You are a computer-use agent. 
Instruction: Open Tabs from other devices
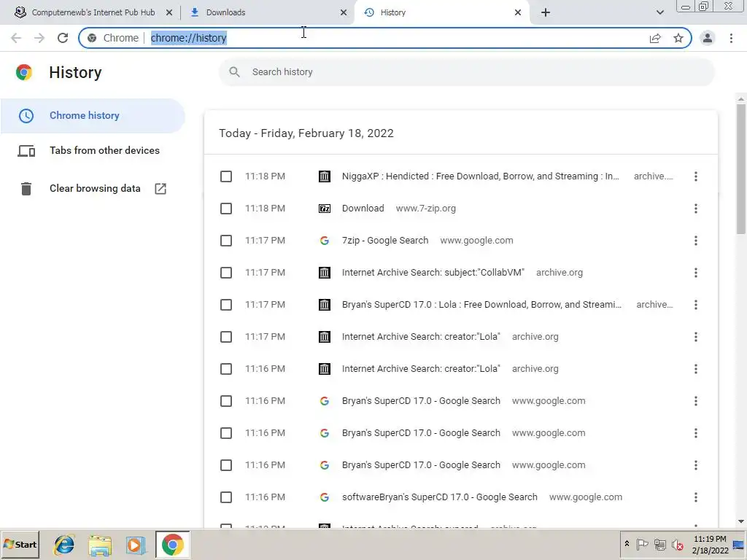[93, 151]
